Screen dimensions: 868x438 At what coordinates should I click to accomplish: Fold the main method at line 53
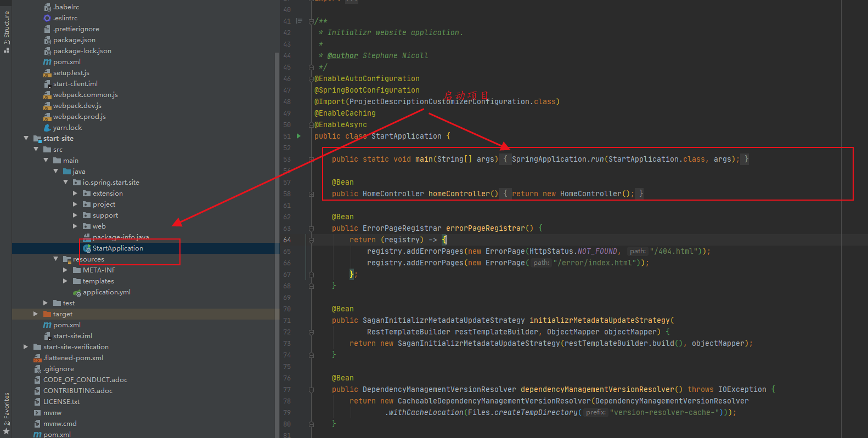pos(311,159)
